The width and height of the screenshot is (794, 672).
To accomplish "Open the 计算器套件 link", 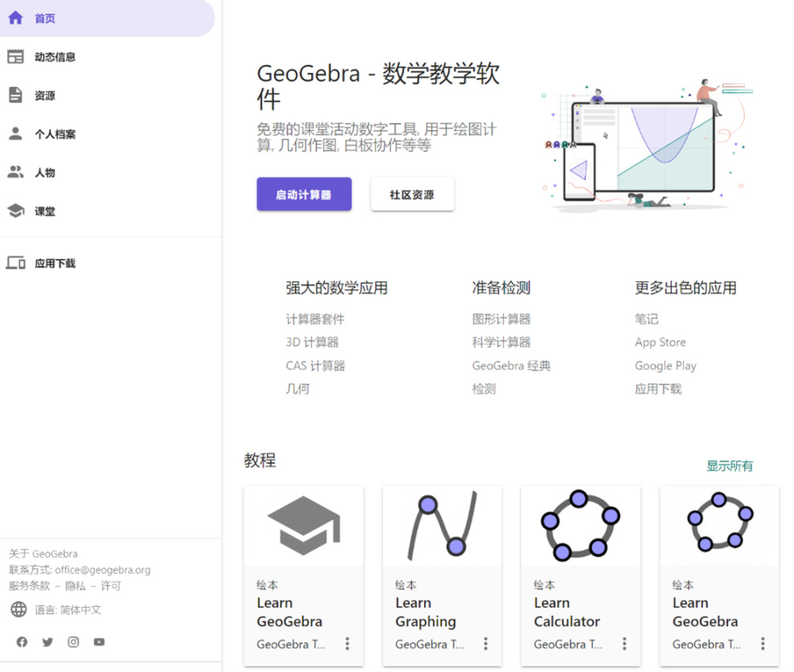I will [x=315, y=319].
